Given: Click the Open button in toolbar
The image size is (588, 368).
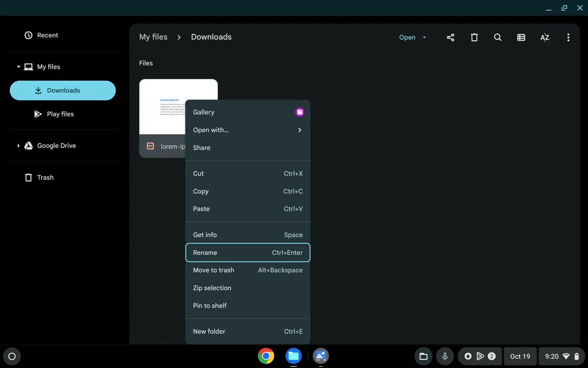Looking at the screenshot, I should point(407,37).
